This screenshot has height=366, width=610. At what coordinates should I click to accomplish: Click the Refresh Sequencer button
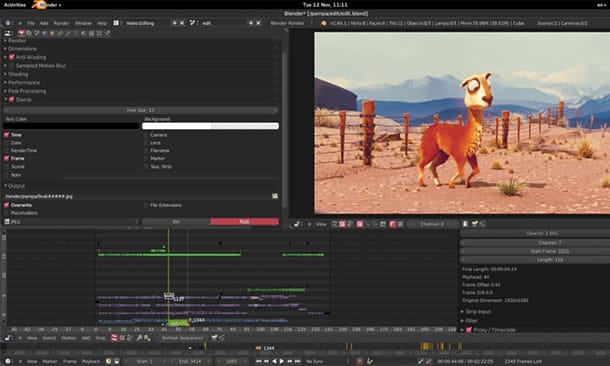(182, 338)
